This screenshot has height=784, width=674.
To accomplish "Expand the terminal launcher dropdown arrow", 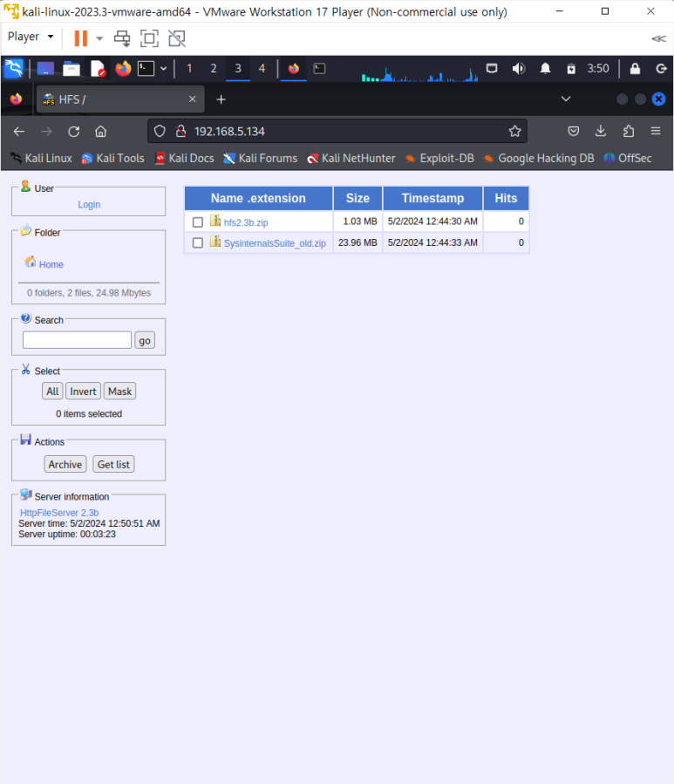I will point(164,69).
